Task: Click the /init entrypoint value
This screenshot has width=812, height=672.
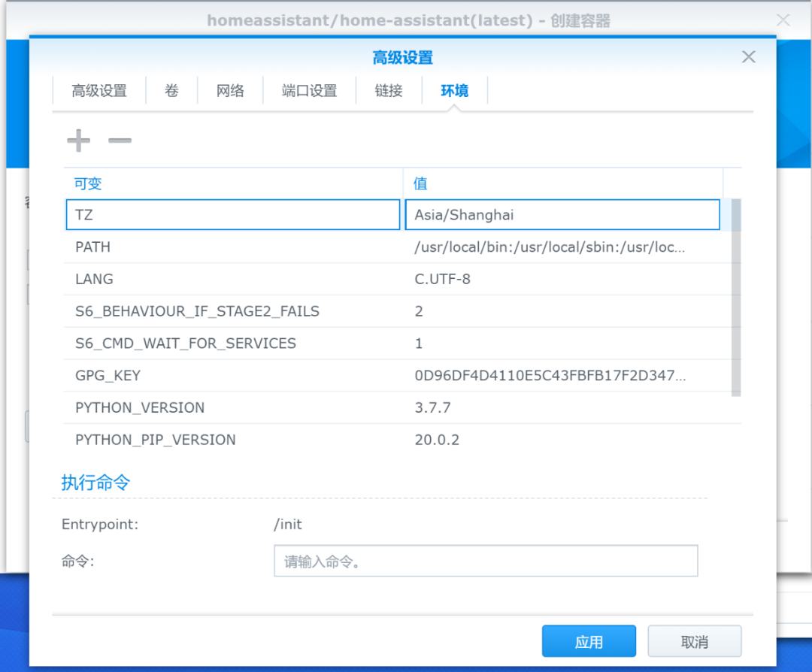Action: (x=287, y=525)
